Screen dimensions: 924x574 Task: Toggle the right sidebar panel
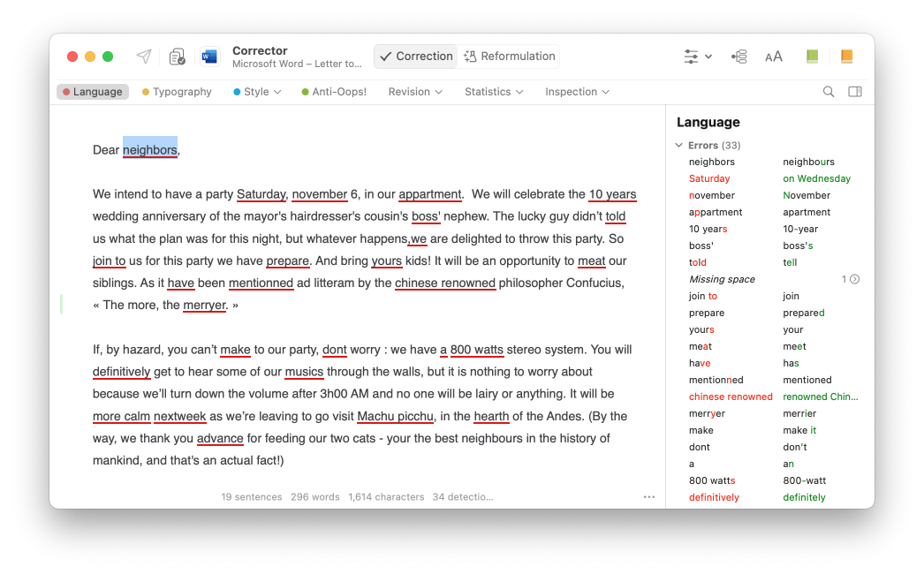click(854, 92)
